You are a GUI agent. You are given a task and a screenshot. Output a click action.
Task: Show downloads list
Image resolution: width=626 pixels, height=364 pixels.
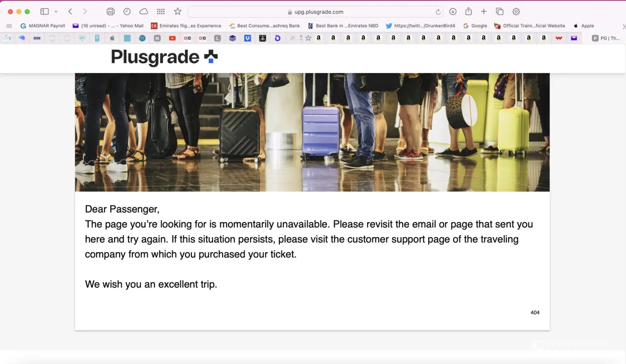(x=453, y=12)
